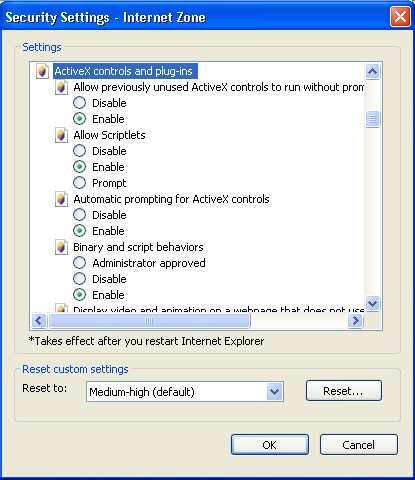The image size is (415, 480).
Task: Click icon beside Allow previously unused ActiveX controls
Action: coord(61,87)
